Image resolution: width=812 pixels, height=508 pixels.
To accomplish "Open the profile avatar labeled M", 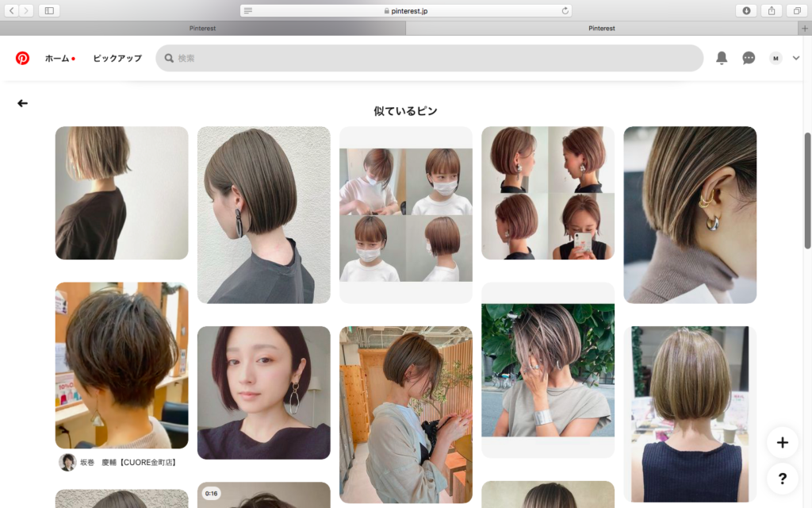I will [x=776, y=58].
